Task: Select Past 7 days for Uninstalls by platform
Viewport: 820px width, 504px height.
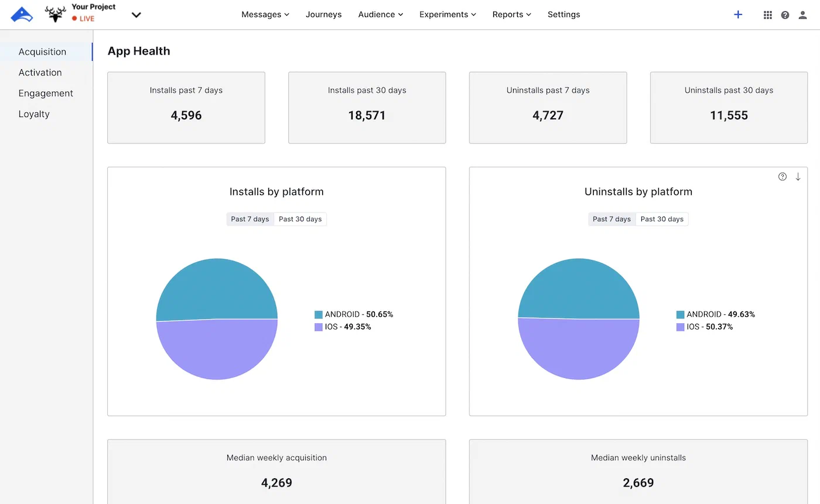Action: (x=611, y=219)
